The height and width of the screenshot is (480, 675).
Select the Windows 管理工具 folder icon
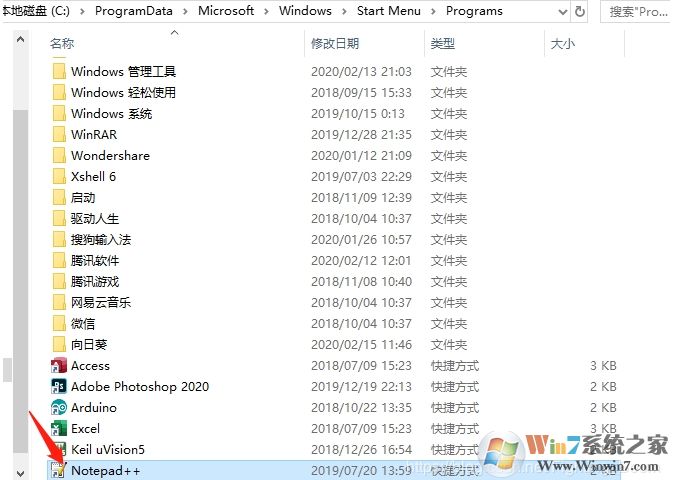(x=59, y=71)
